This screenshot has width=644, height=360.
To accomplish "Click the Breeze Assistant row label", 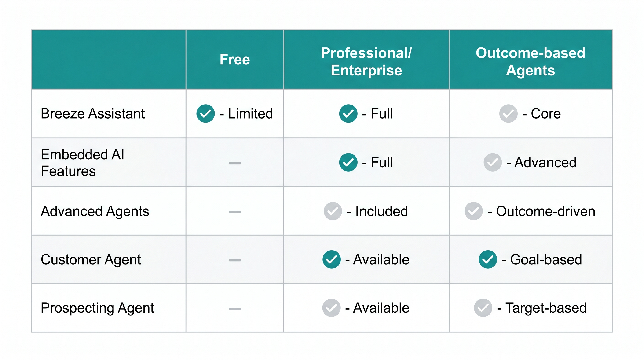I will click(x=93, y=113).
